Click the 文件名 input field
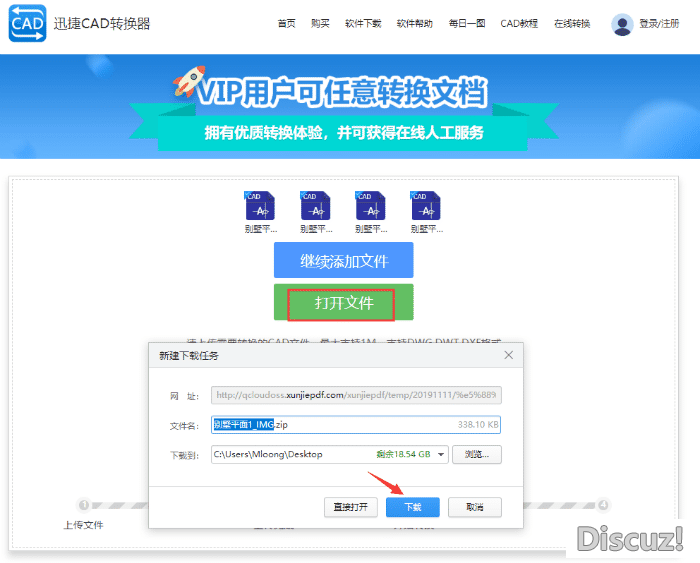 pyautogui.click(x=380, y=425)
